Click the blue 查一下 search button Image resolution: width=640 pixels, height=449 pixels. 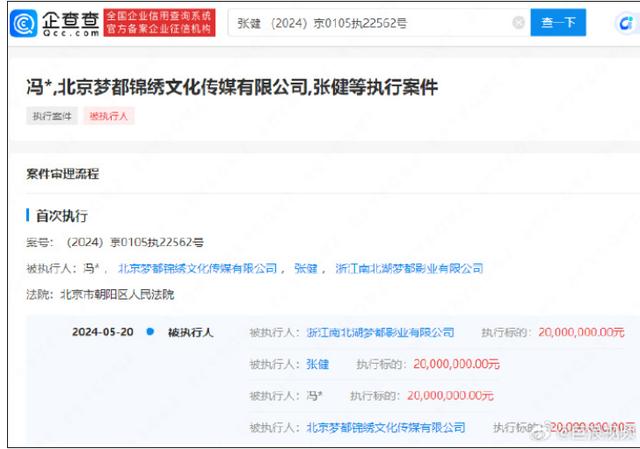pos(558,22)
